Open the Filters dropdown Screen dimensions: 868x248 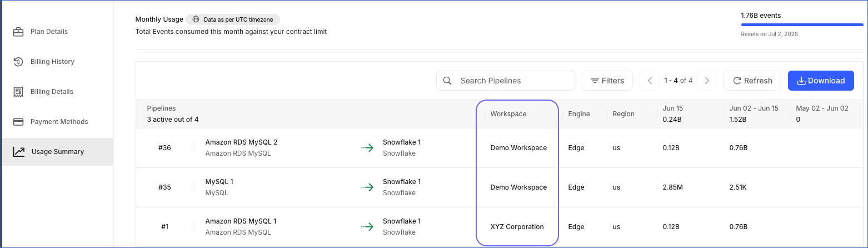[607, 81]
